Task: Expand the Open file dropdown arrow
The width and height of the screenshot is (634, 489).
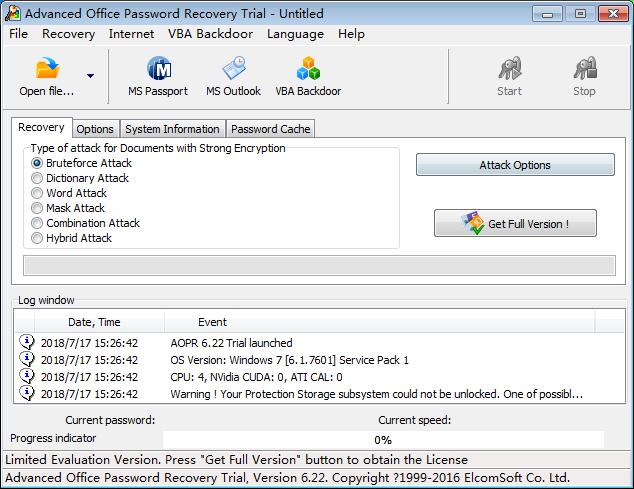Action: [90, 76]
